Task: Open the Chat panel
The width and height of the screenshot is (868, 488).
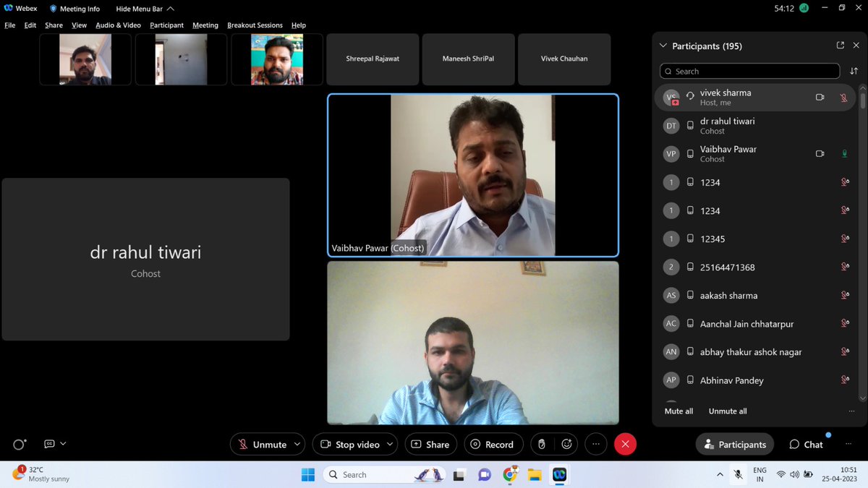Action: (807, 445)
